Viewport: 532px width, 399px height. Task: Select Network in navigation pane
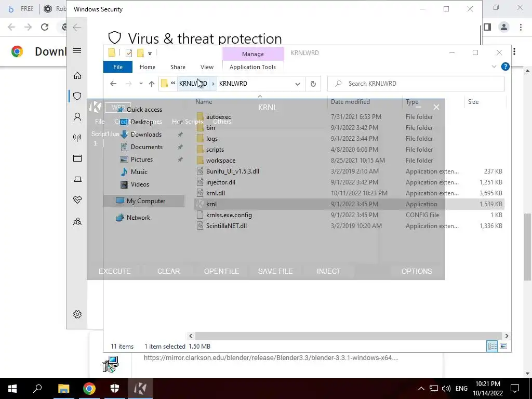click(x=138, y=218)
